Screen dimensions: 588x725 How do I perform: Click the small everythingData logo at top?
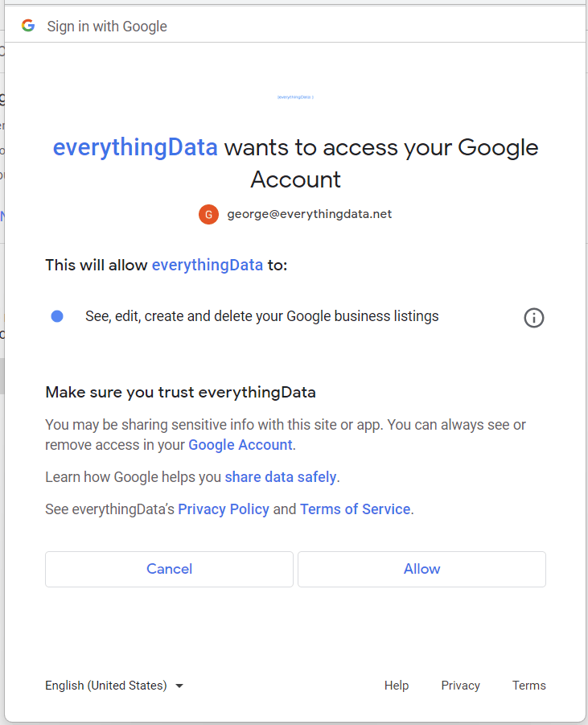[295, 97]
